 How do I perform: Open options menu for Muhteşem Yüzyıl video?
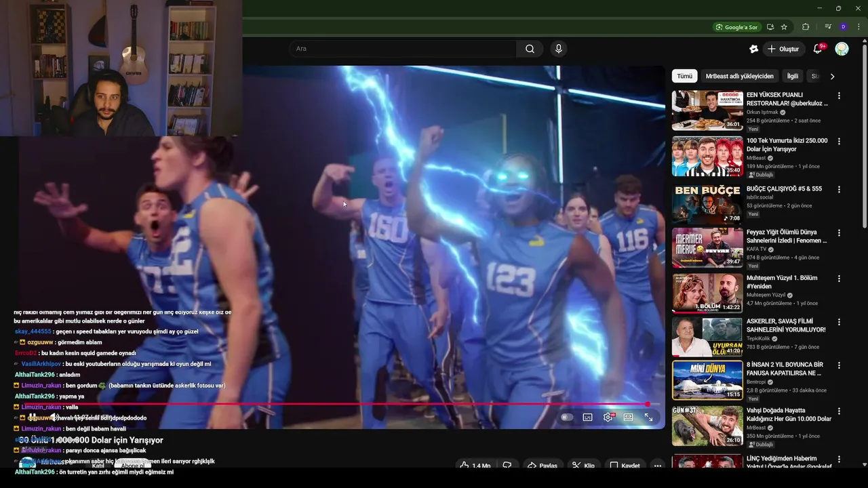coord(839,279)
